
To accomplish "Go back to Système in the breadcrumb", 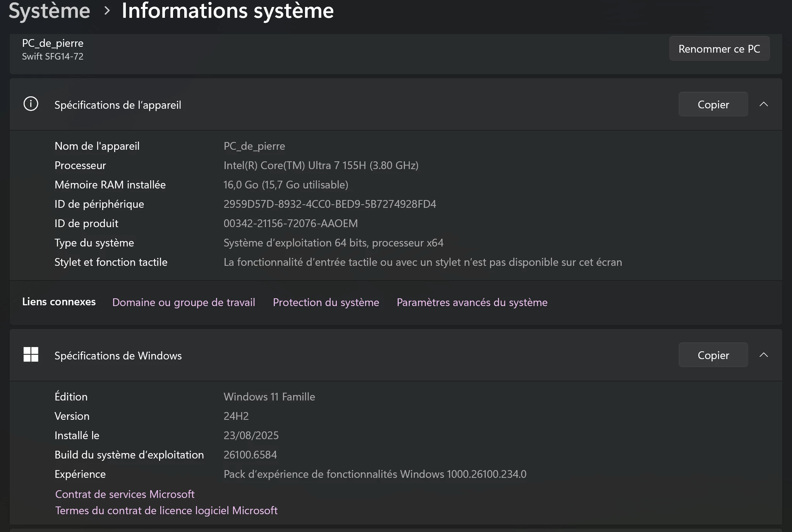I will (x=50, y=11).
